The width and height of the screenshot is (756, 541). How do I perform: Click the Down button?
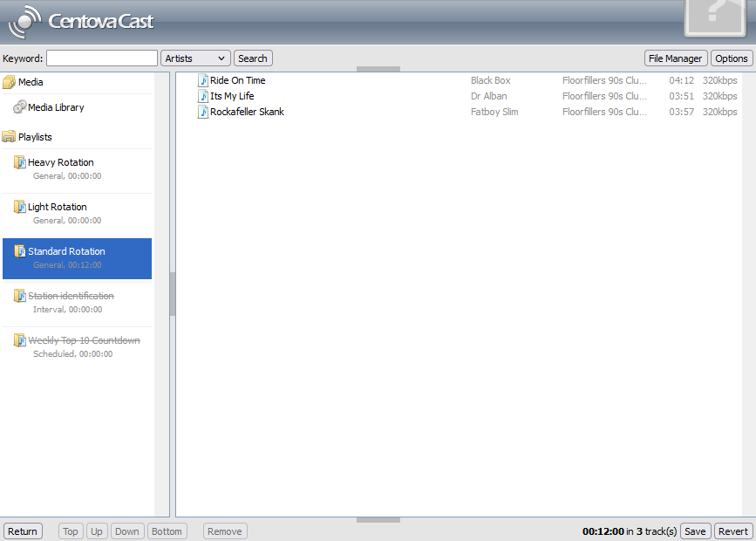point(127,531)
